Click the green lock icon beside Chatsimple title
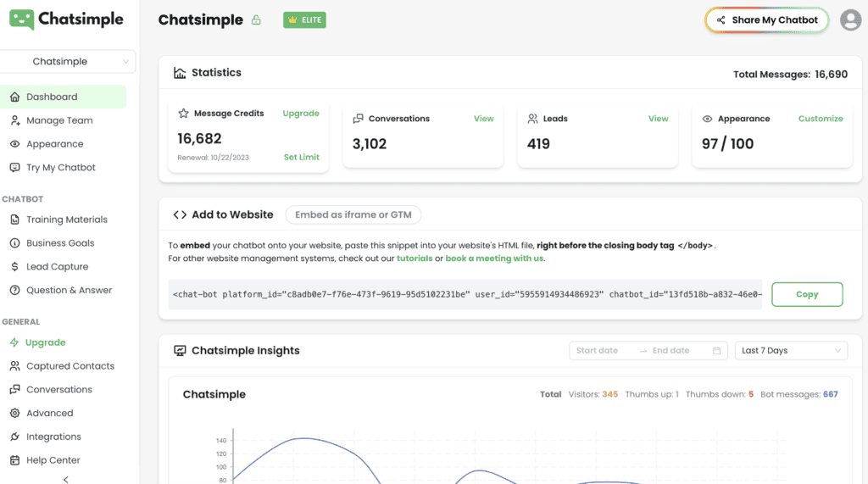Viewport: 868px width, 484px height. click(257, 20)
